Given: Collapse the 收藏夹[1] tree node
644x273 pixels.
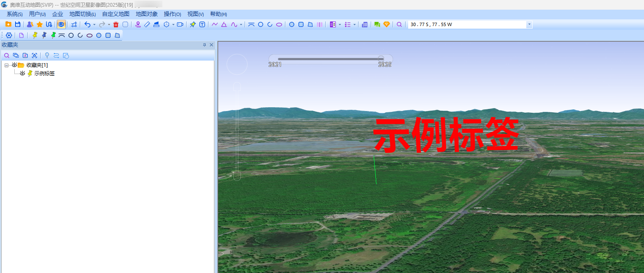Looking at the screenshot, I should tap(6, 65).
